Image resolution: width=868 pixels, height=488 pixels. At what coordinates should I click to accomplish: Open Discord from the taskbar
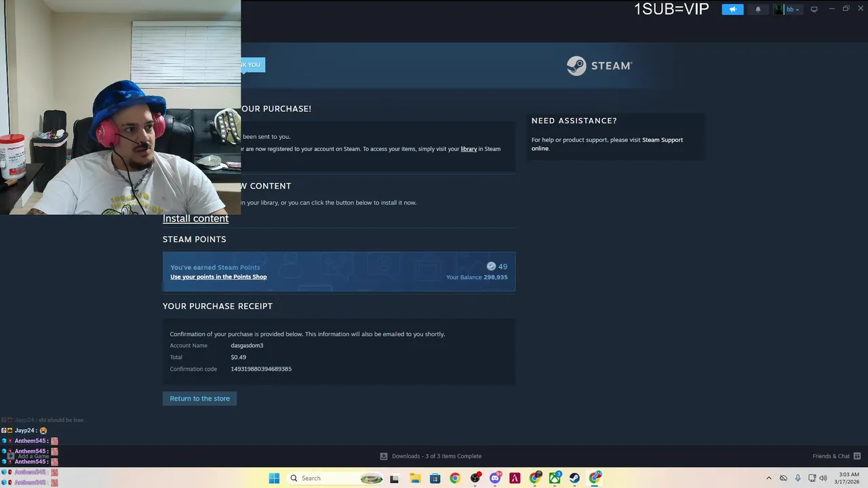point(495,478)
